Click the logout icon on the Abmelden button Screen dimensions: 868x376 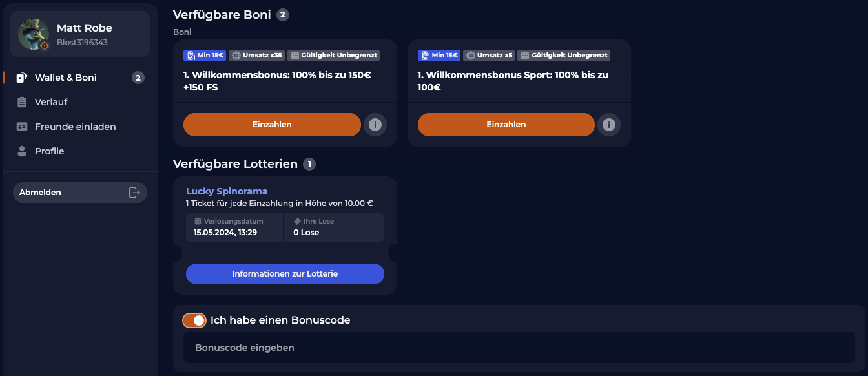[134, 192]
